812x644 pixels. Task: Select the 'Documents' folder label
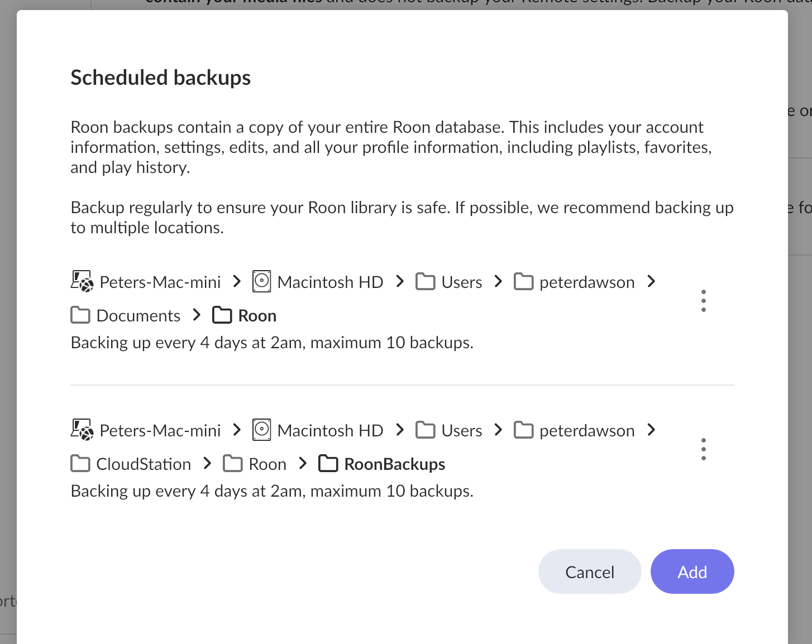(x=138, y=316)
